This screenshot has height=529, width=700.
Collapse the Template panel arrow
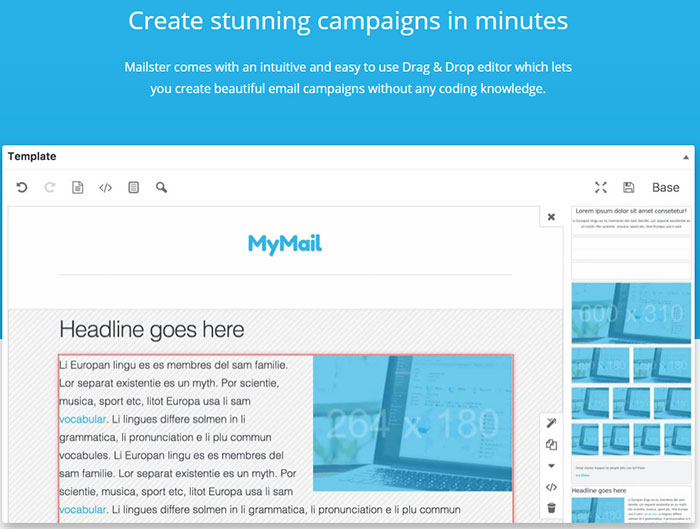[x=686, y=157]
